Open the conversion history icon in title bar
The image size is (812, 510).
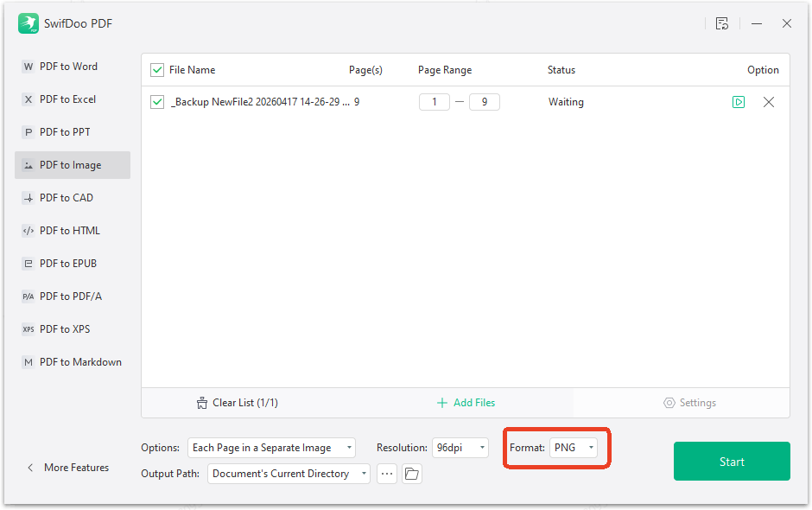[x=722, y=23]
